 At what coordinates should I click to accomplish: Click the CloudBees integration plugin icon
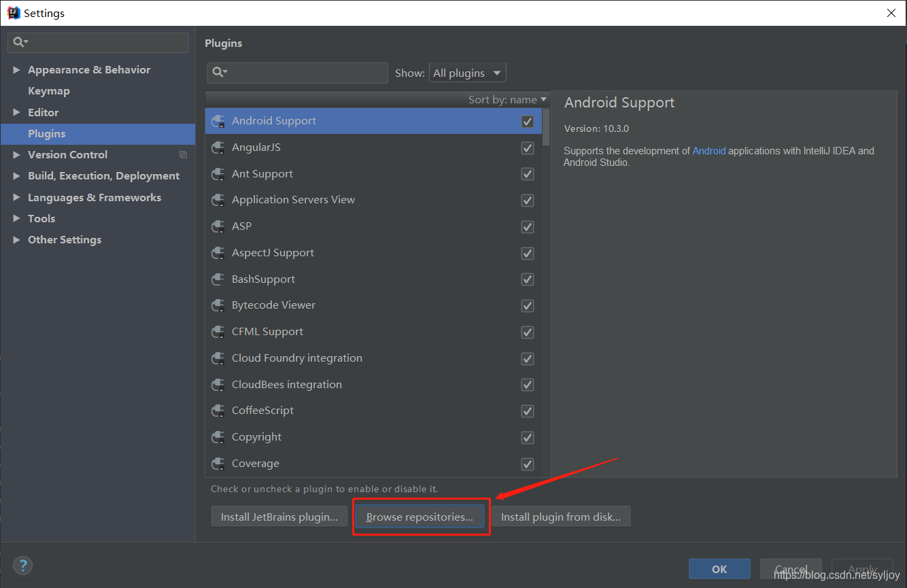pyautogui.click(x=218, y=385)
